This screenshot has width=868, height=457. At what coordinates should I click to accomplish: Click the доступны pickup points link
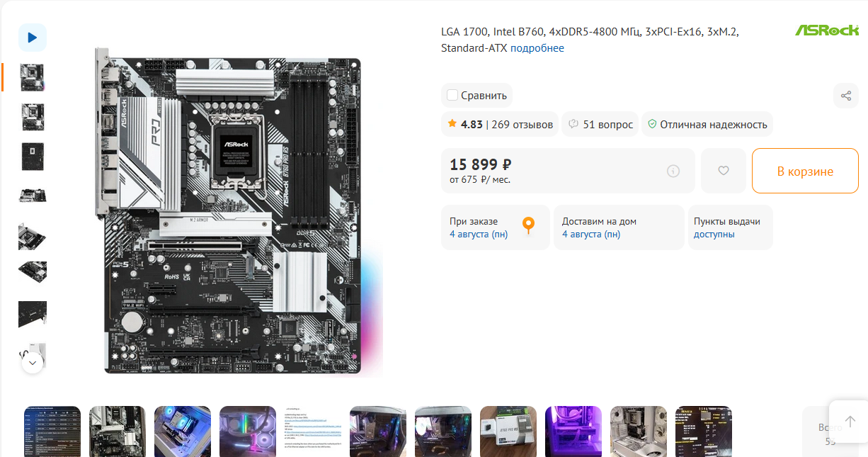click(x=714, y=235)
